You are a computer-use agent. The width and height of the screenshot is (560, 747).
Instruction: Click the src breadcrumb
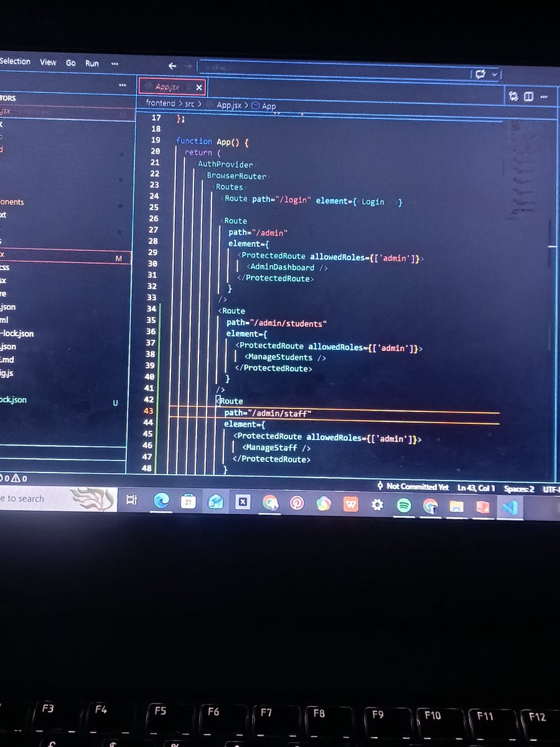190,105
